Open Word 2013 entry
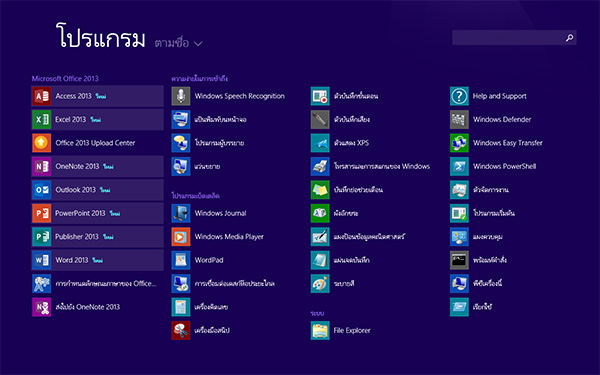600x375 pixels. (97, 260)
